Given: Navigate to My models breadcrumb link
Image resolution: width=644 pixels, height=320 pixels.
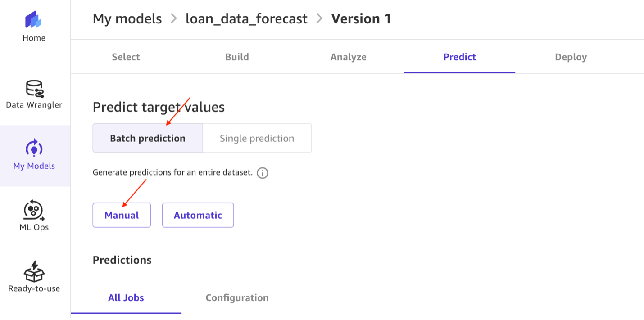Looking at the screenshot, I should click(127, 19).
